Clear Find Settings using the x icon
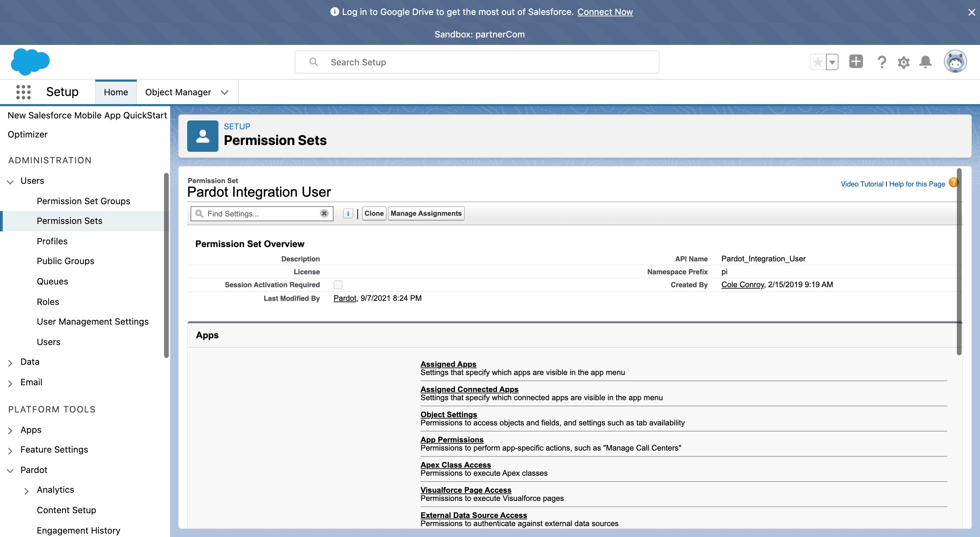Screen dimensions: 980x537 point(324,213)
